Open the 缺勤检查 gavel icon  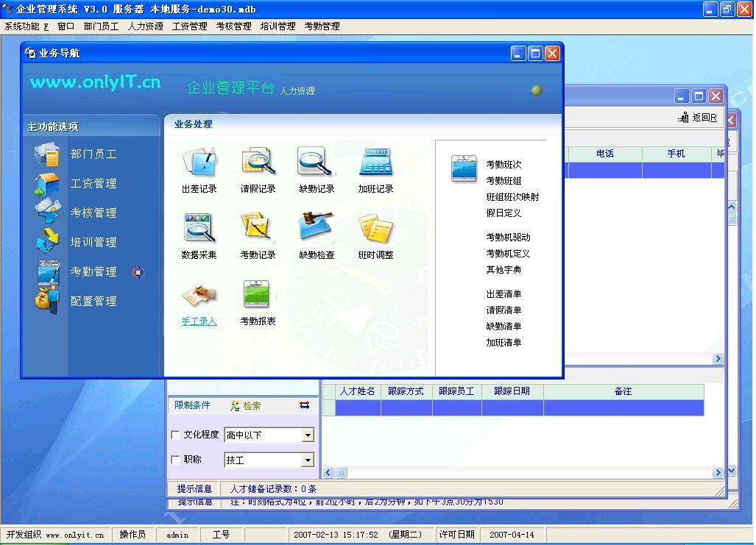point(317,229)
